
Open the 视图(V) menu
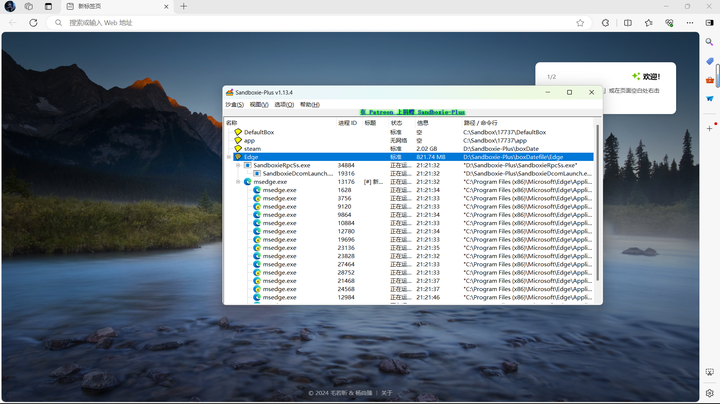259,105
